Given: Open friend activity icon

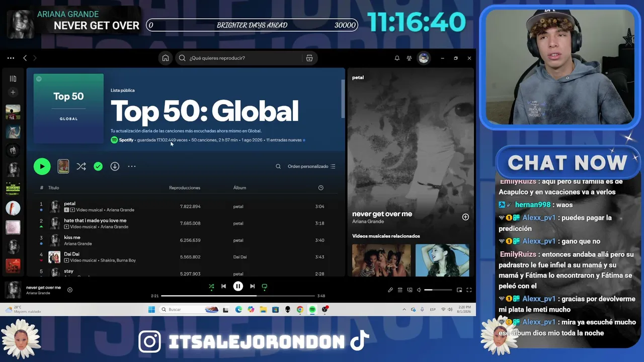Looking at the screenshot, I should tap(410, 58).
